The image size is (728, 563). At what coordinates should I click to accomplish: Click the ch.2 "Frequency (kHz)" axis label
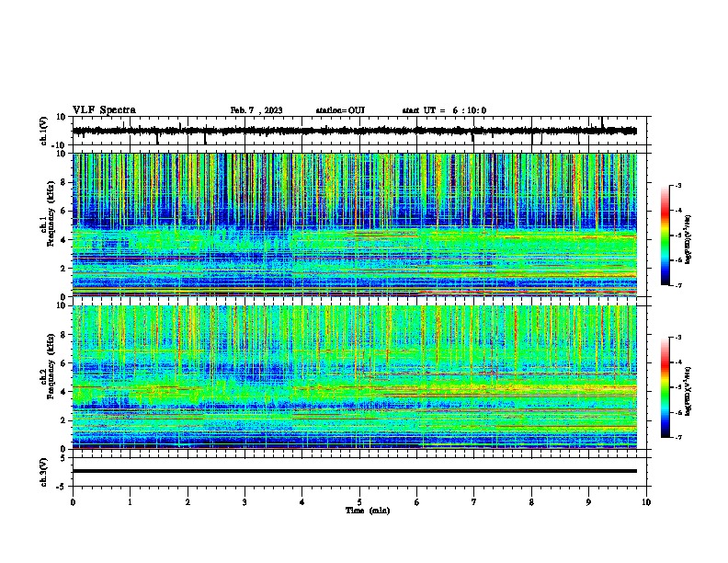tap(51, 366)
